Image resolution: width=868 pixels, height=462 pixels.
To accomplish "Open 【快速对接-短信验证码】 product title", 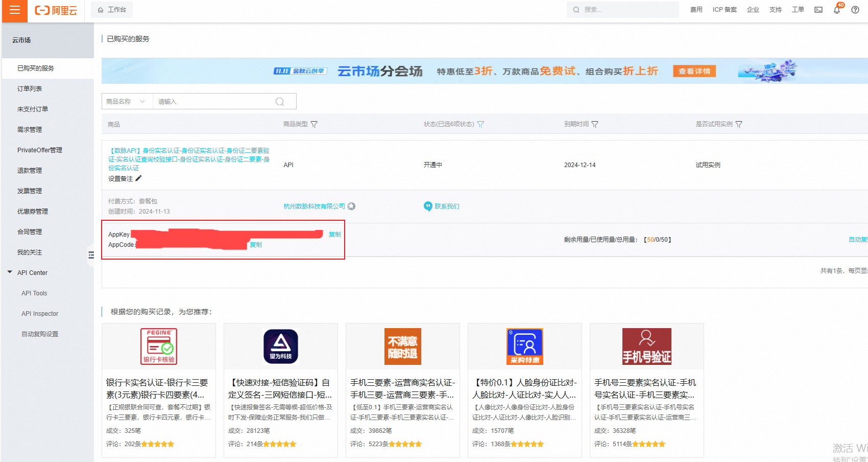I will (x=280, y=388).
